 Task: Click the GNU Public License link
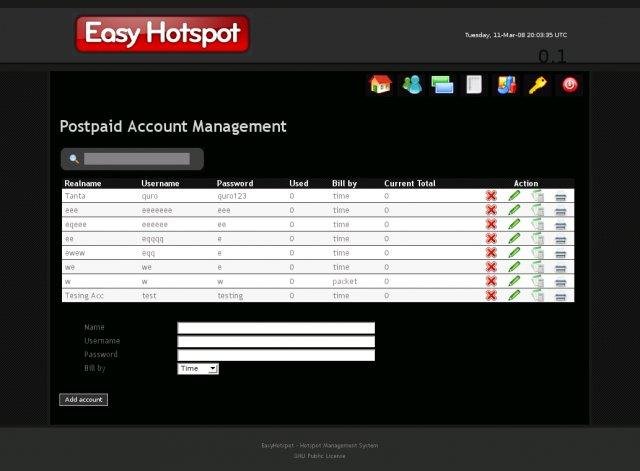[319, 456]
